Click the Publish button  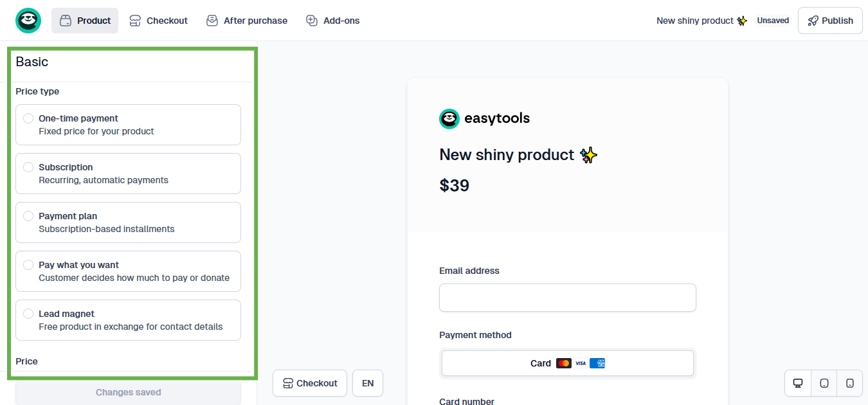coord(829,20)
